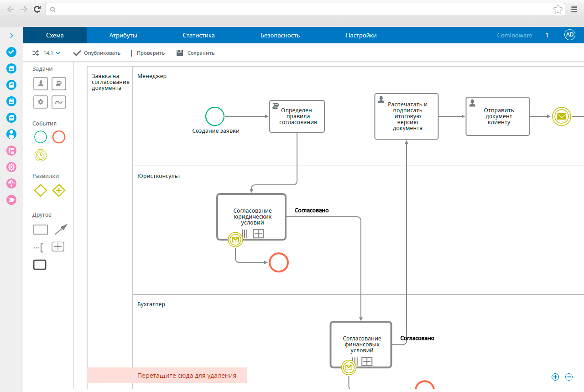Open Comindware link in header
Screen dimensions: 584x392
coord(515,35)
